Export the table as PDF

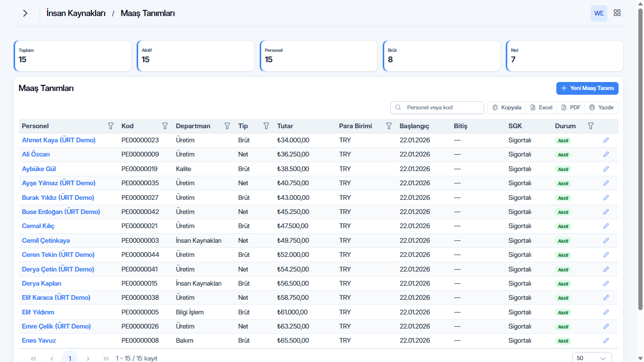coord(571,107)
